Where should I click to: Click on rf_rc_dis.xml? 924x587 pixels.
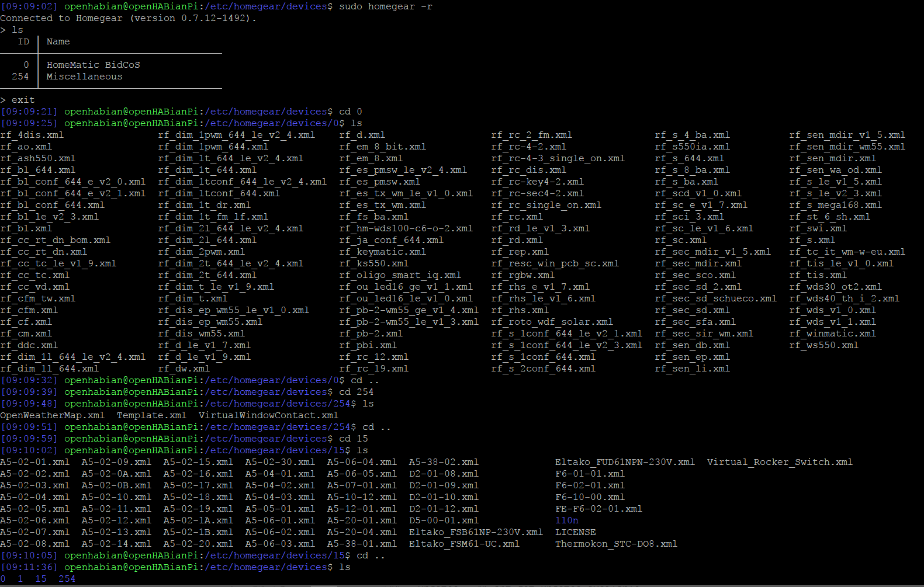click(529, 170)
